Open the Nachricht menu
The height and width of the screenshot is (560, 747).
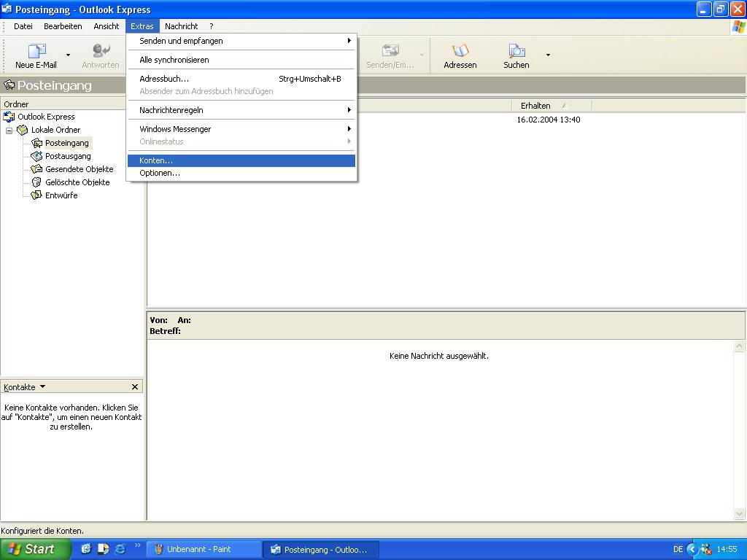(x=181, y=26)
